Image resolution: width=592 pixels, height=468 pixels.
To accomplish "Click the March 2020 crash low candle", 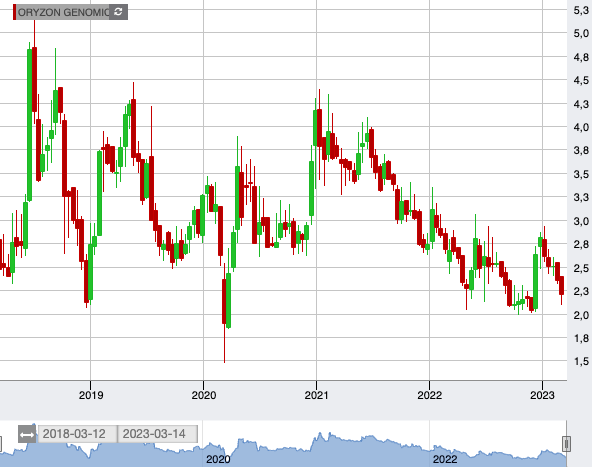I will [224, 301].
